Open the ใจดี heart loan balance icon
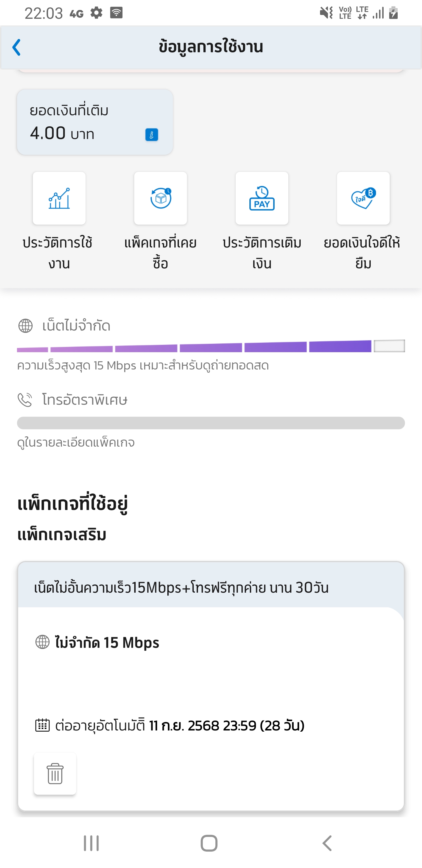The height and width of the screenshot is (868, 422). tap(363, 198)
